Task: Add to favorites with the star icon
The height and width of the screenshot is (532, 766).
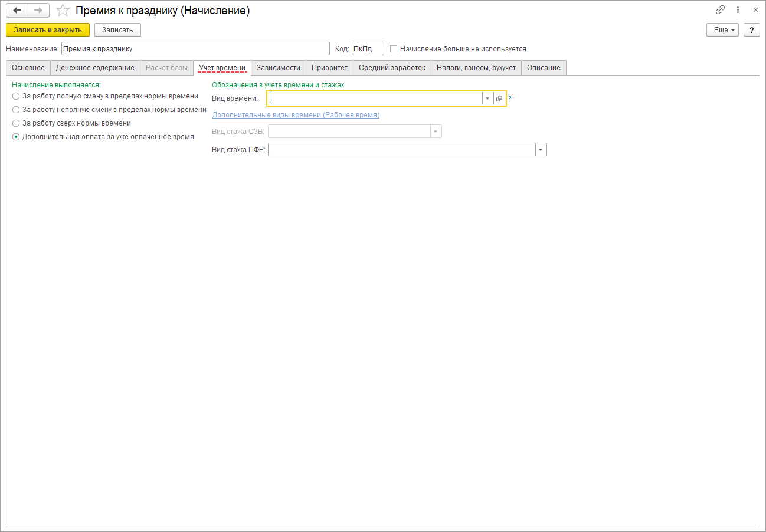Action: (63, 11)
